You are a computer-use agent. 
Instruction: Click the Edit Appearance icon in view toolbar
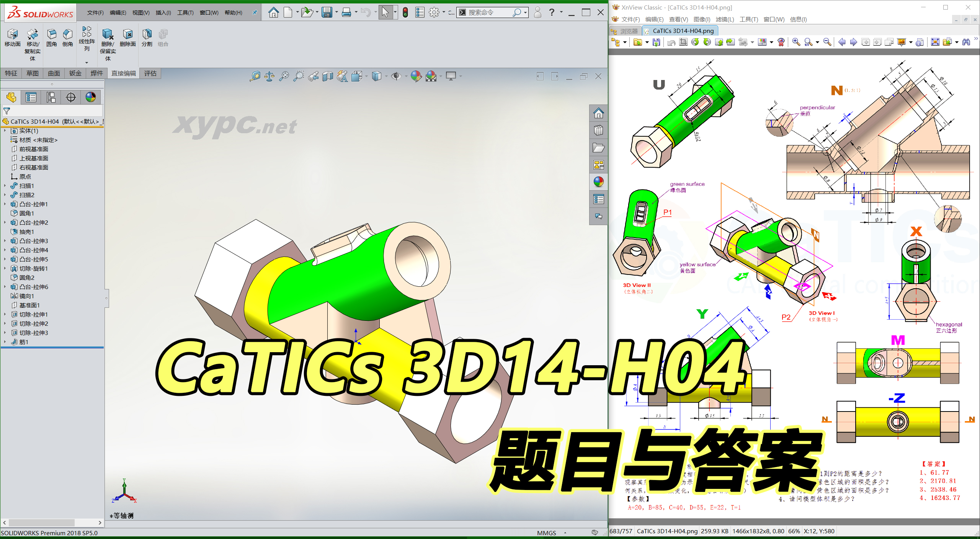click(x=416, y=76)
